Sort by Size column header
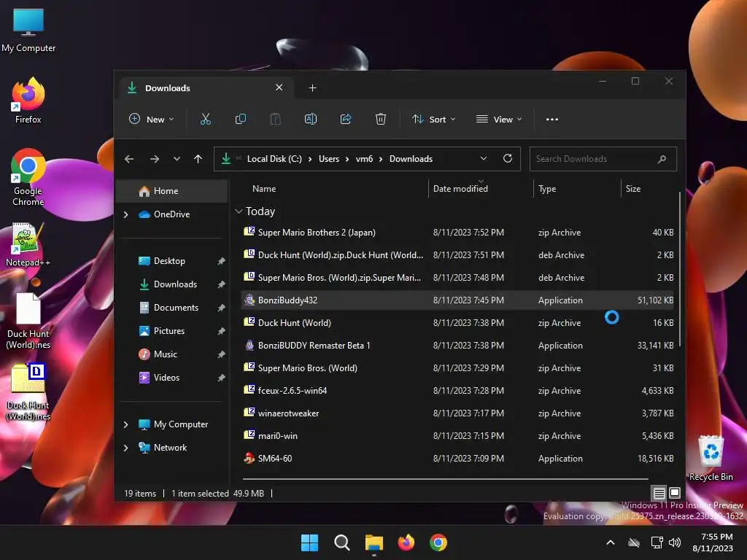This screenshot has height=560, width=747. point(632,189)
